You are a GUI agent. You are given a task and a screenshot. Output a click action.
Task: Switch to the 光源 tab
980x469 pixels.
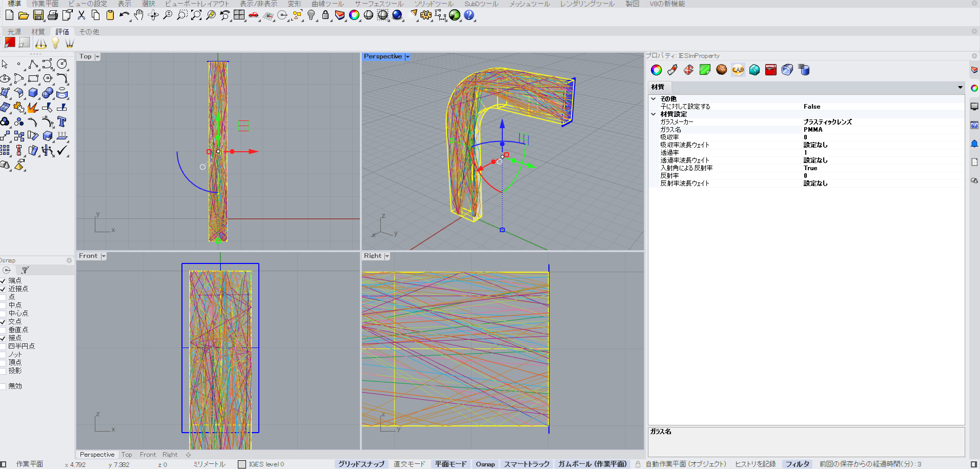pyautogui.click(x=14, y=31)
